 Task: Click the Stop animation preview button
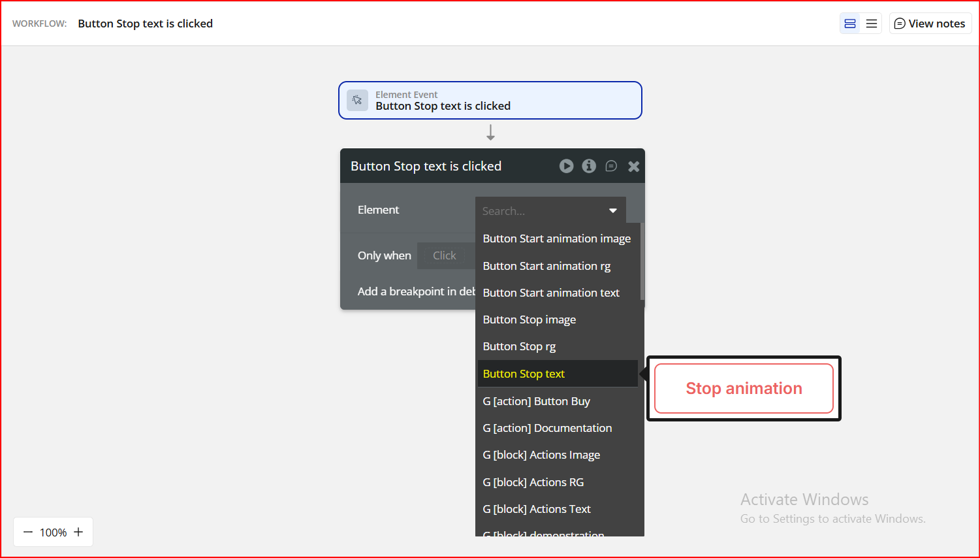(x=744, y=389)
